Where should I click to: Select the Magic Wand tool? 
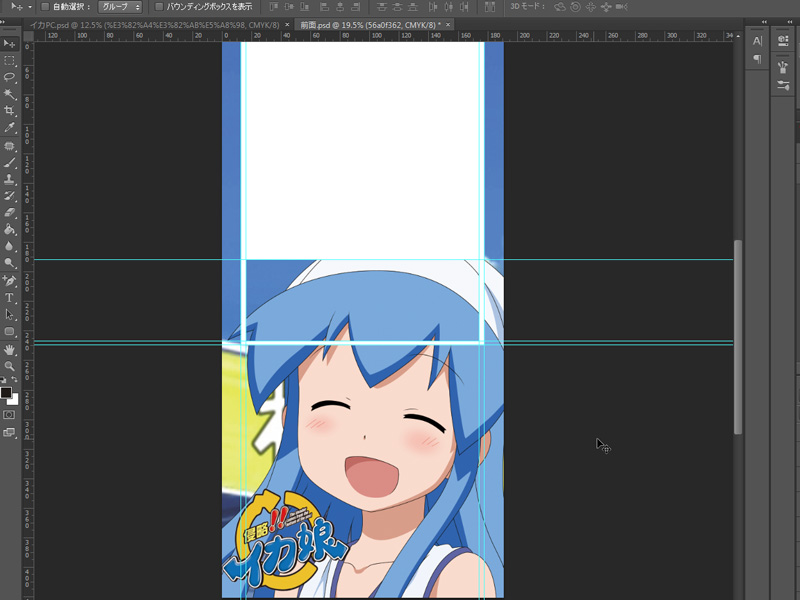[x=9, y=94]
